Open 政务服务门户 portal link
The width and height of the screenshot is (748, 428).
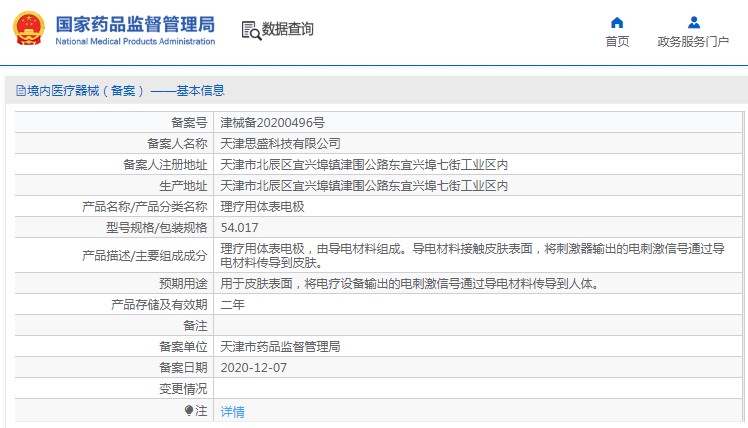[x=693, y=42]
